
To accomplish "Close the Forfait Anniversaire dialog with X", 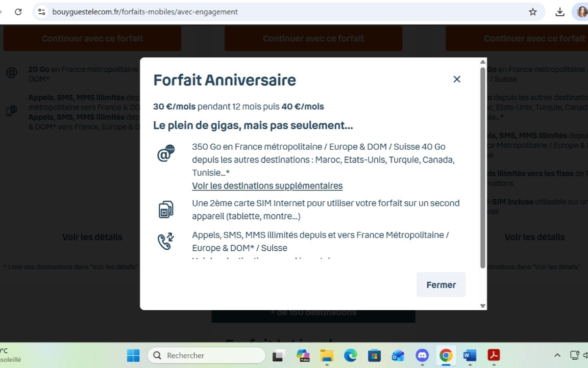I will (x=457, y=79).
